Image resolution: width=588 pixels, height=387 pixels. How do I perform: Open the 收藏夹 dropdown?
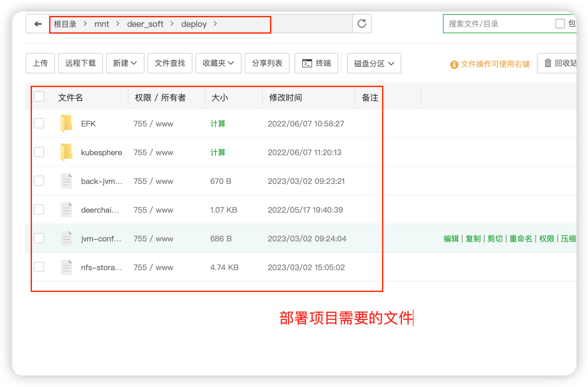218,63
